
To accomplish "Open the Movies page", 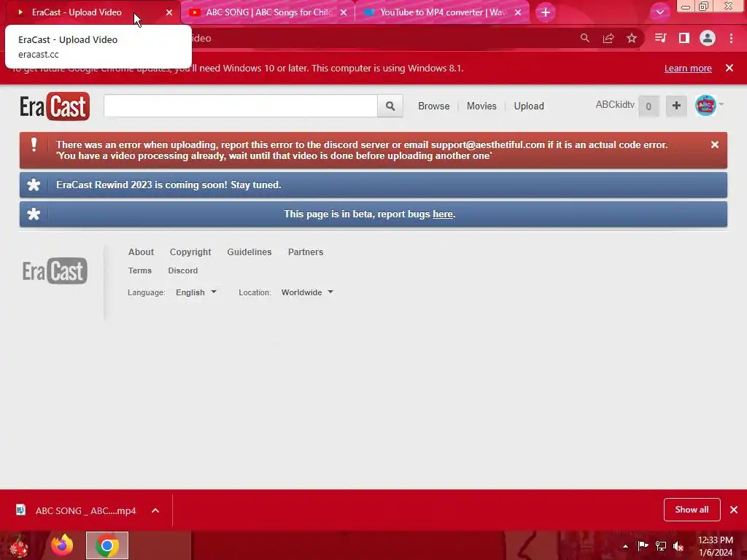I will pyautogui.click(x=481, y=106).
